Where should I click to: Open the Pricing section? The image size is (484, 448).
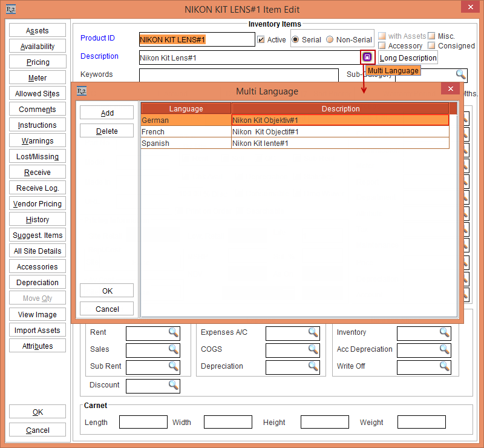pos(38,62)
